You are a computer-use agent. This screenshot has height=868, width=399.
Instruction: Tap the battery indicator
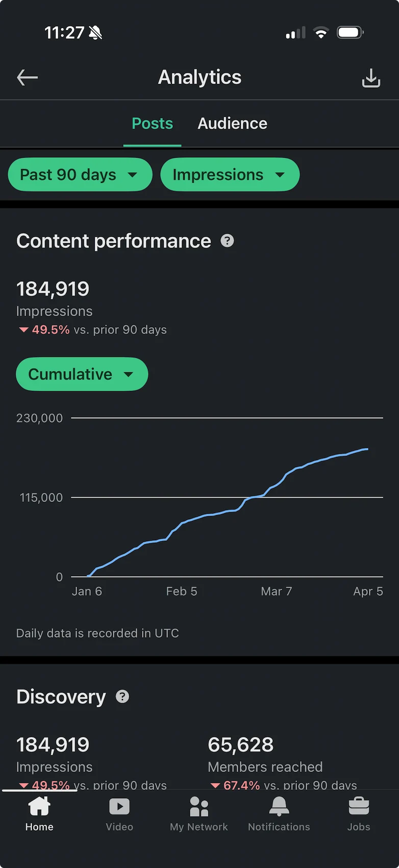coord(350,32)
